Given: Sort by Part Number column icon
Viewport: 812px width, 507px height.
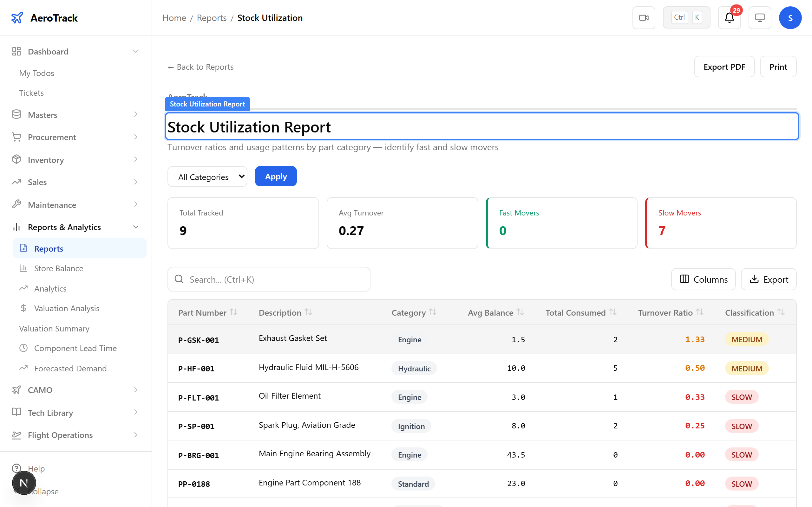Looking at the screenshot, I should click(233, 312).
